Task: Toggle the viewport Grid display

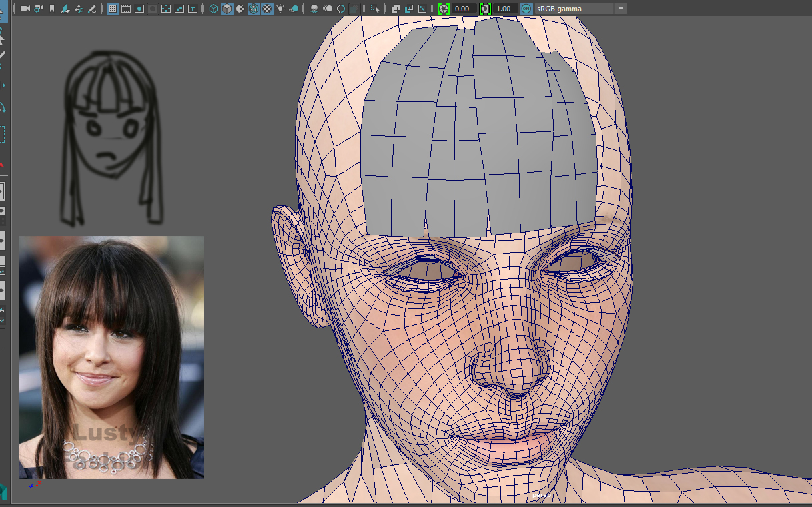Action: [x=113, y=9]
